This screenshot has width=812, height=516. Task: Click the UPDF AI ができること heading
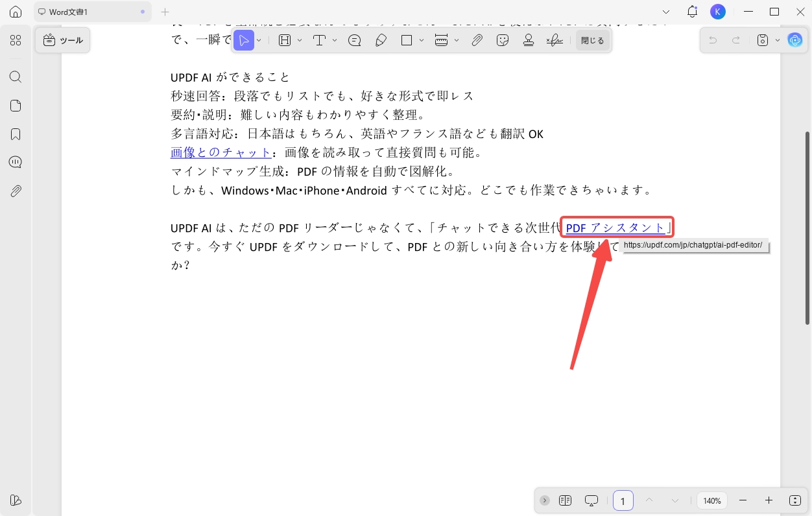click(x=230, y=78)
